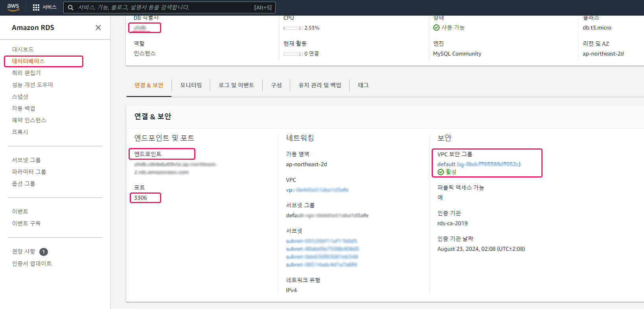Click the port value 3306
The height and width of the screenshot is (309, 644).
(x=140, y=198)
